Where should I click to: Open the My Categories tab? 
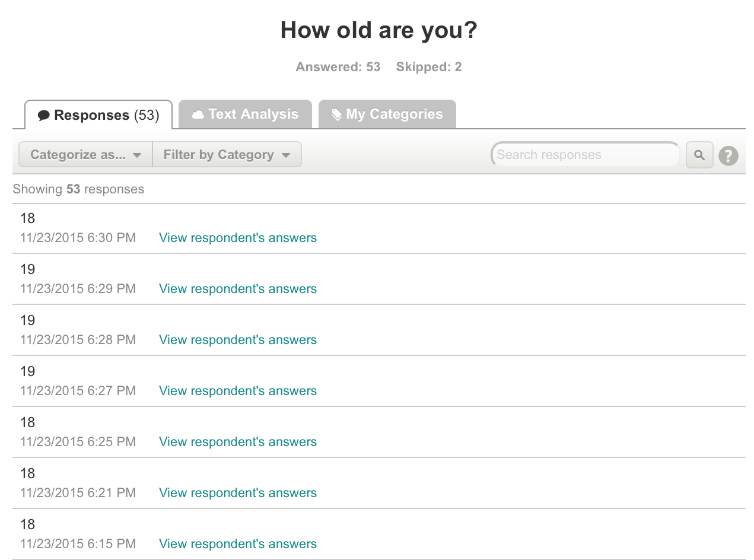pos(387,114)
